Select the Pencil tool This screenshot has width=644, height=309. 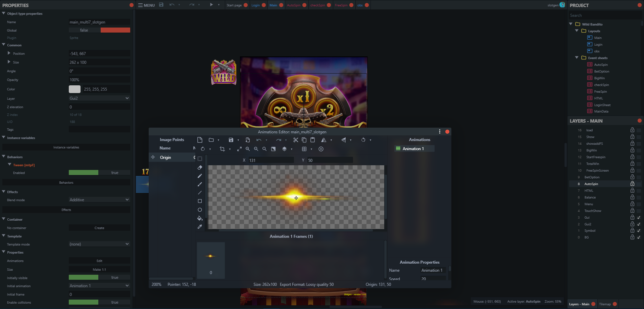tap(200, 176)
